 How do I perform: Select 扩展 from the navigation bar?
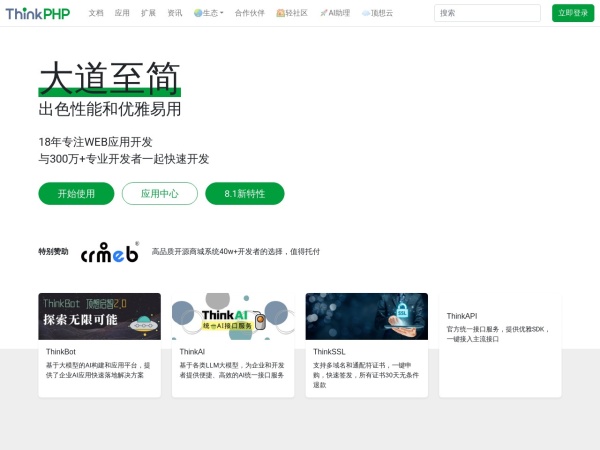click(148, 14)
